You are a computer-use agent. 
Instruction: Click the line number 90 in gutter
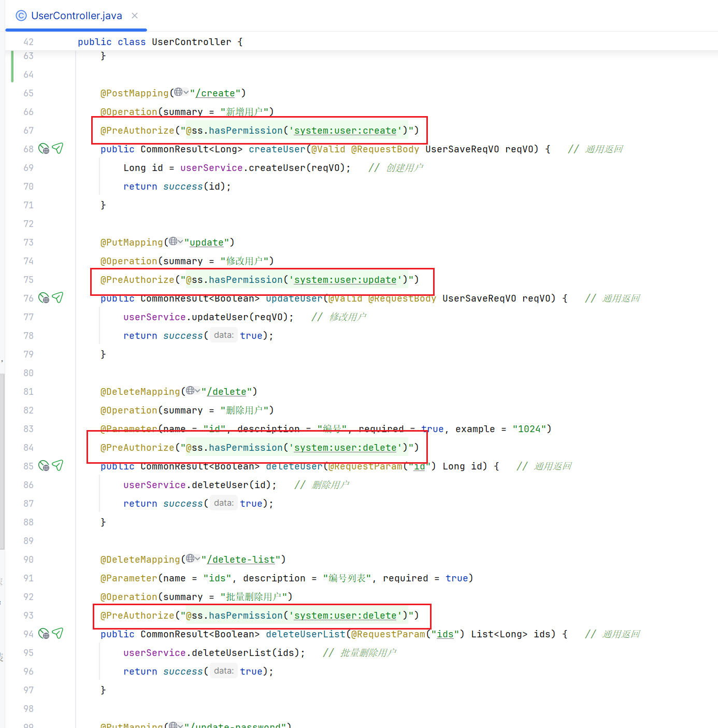28,560
